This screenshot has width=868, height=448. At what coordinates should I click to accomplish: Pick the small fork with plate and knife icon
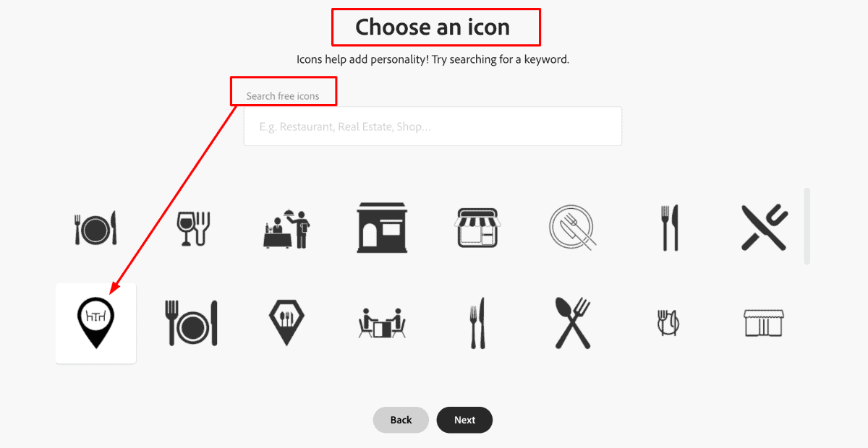(x=667, y=323)
